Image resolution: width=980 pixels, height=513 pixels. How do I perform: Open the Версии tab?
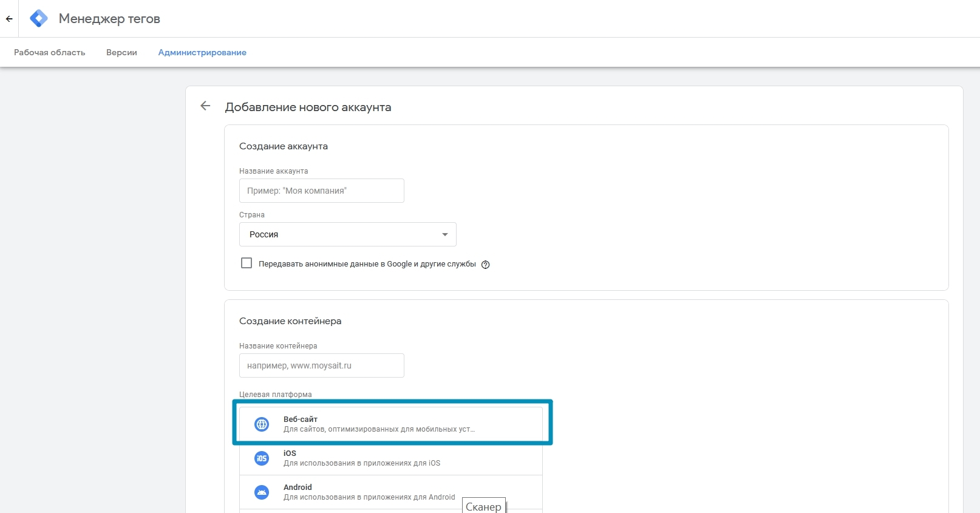(x=121, y=52)
